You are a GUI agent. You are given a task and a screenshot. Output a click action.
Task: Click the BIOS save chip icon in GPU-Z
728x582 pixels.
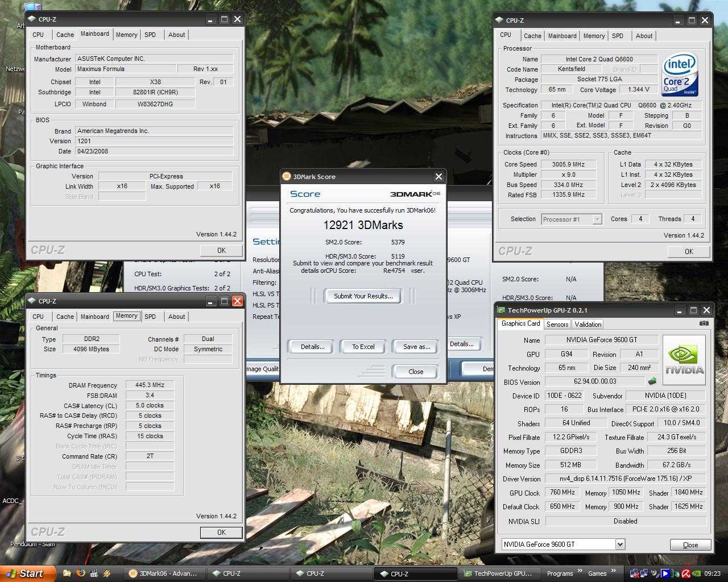click(652, 381)
